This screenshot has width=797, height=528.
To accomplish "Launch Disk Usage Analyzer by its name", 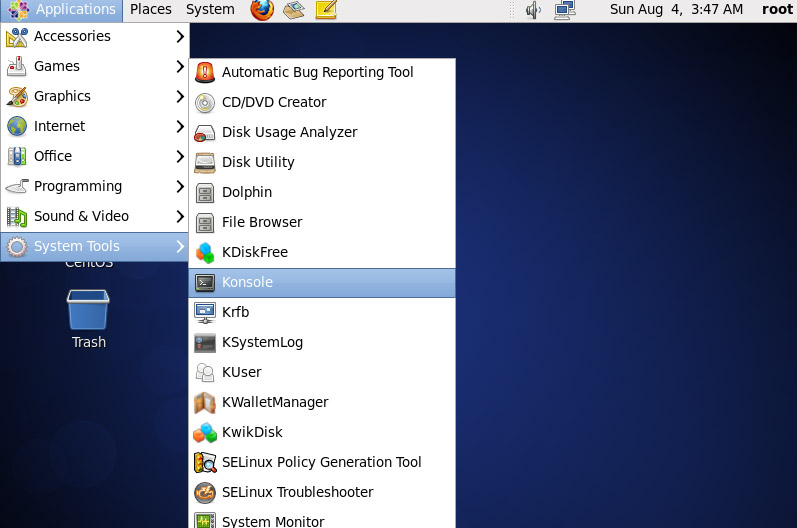I will (289, 132).
